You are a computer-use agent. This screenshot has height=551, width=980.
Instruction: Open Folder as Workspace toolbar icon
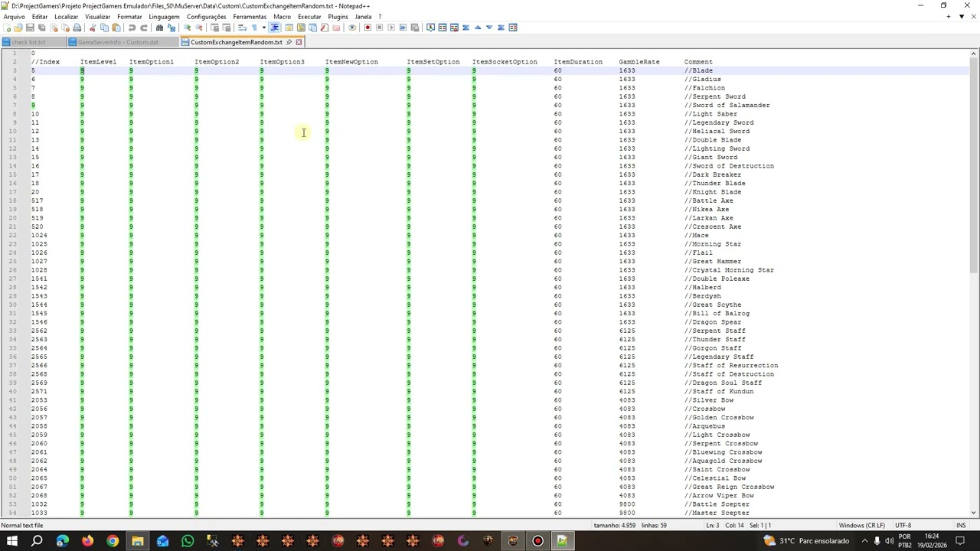(336, 28)
